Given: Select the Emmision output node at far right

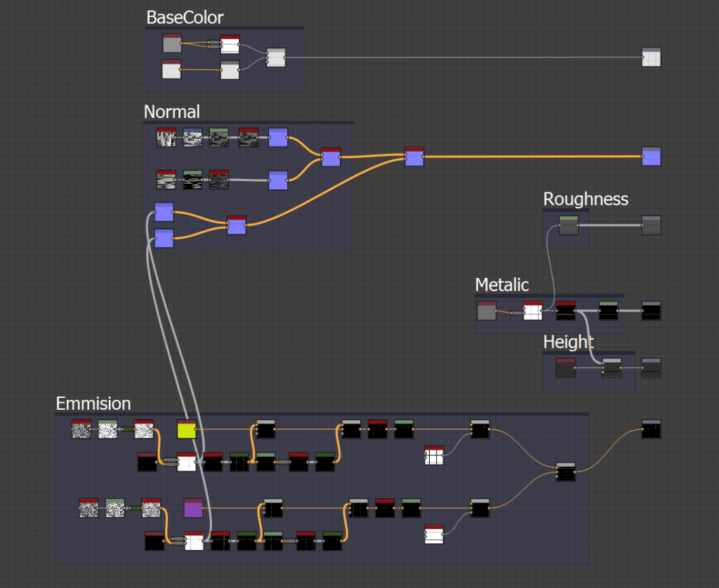Looking at the screenshot, I should tap(651, 429).
